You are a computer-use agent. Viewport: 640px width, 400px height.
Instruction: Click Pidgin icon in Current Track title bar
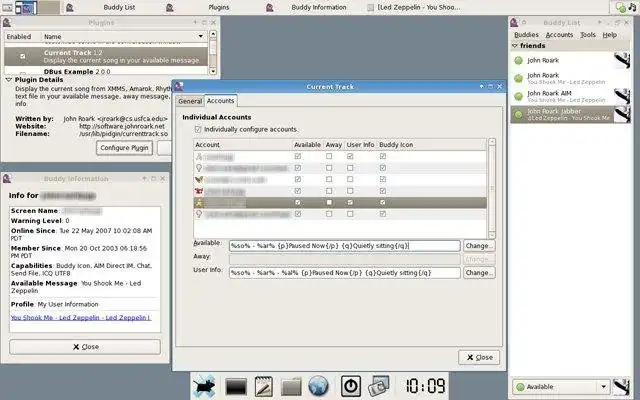(x=179, y=87)
